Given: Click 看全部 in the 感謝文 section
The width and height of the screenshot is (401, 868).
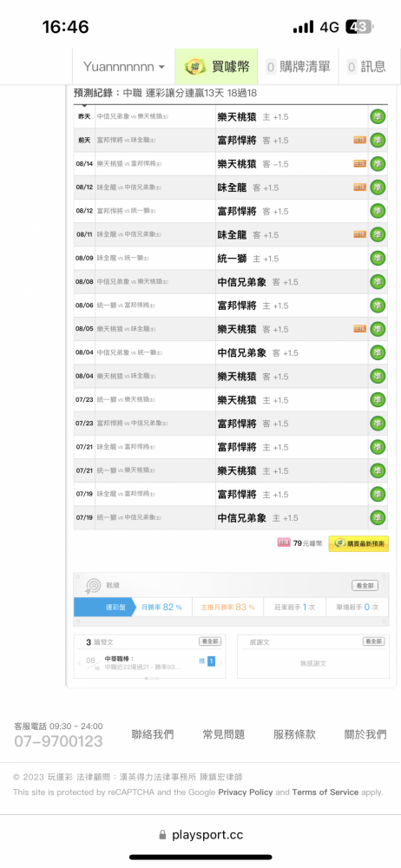Looking at the screenshot, I should pos(374,641).
